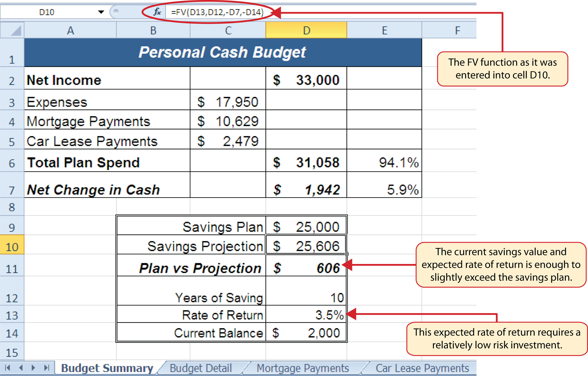Select the 10,629 mortgage value cell
588x376 pixels.
[228, 119]
